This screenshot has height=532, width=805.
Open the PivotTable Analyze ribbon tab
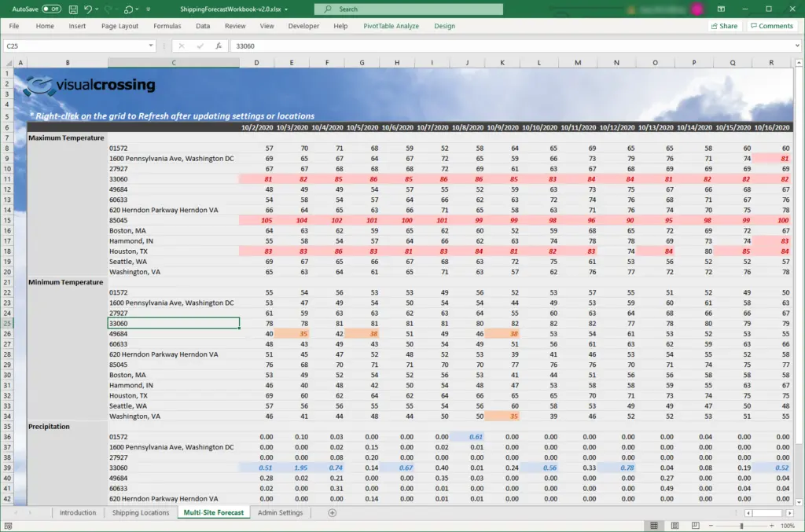[x=391, y=26]
